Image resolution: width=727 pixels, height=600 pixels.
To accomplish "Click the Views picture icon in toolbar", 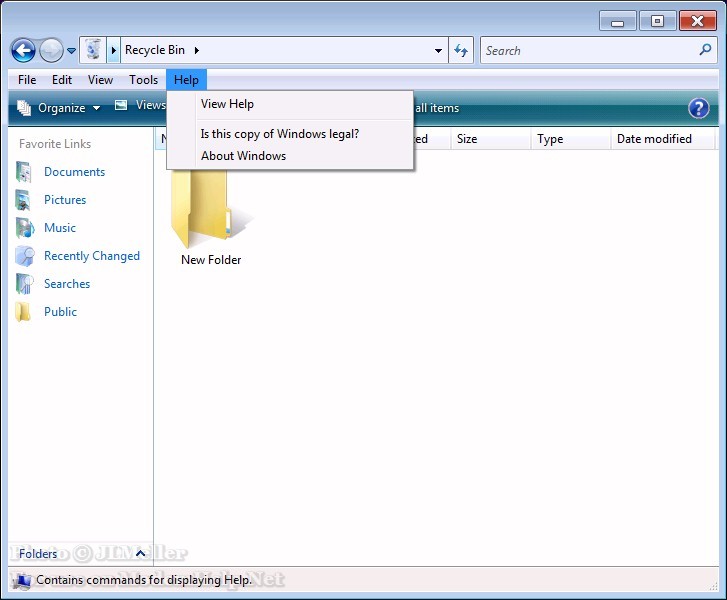I will click(x=121, y=105).
